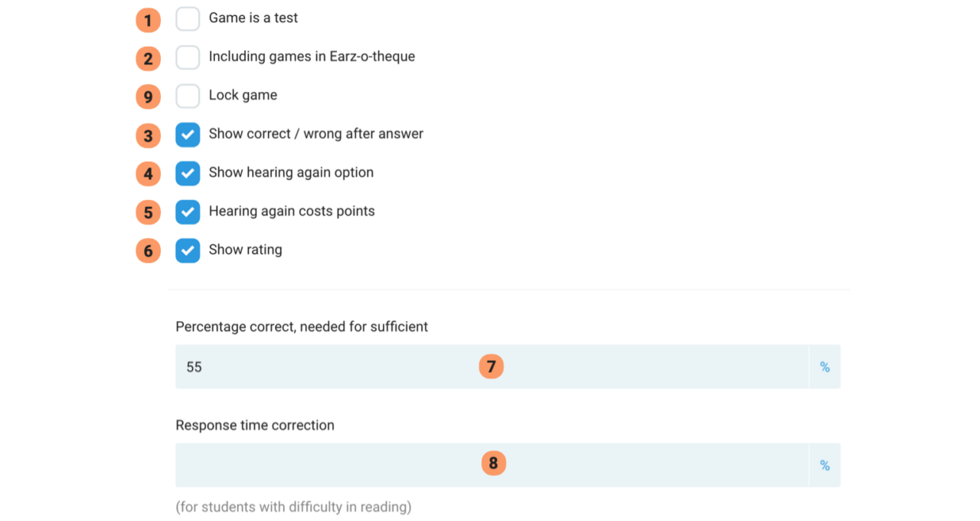Uncheck 'Show hearing again option'
This screenshot has width=980, height=521.
pyautogui.click(x=188, y=173)
